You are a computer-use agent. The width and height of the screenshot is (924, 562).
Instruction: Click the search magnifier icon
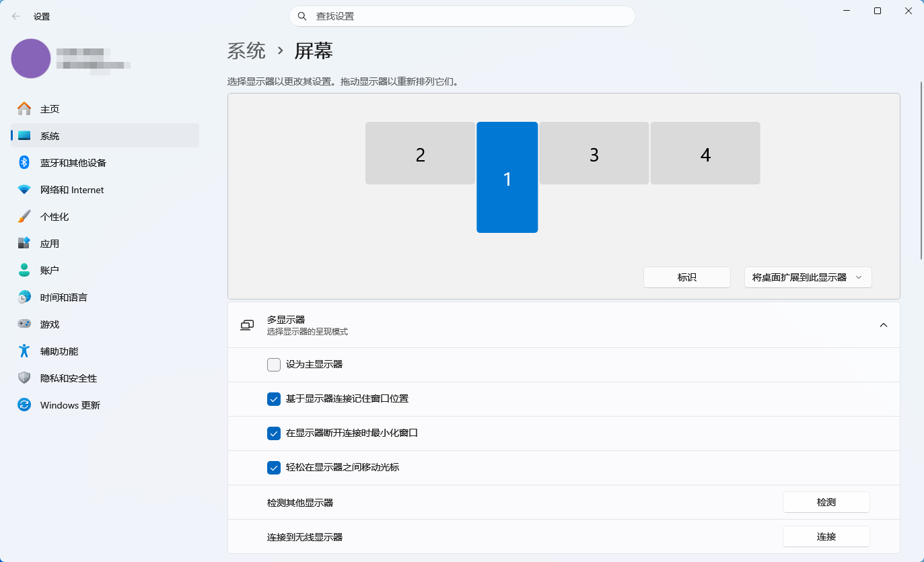click(x=302, y=16)
